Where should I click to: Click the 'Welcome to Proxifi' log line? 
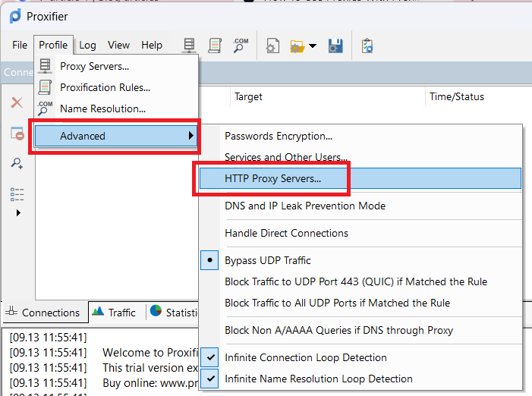[x=150, y=353]
